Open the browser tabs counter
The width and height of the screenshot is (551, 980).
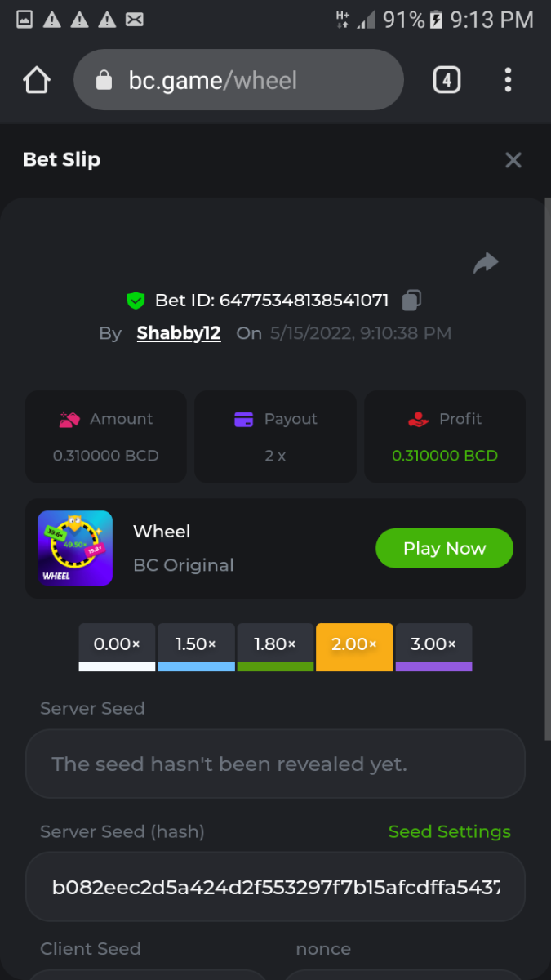tap(446, 80)
